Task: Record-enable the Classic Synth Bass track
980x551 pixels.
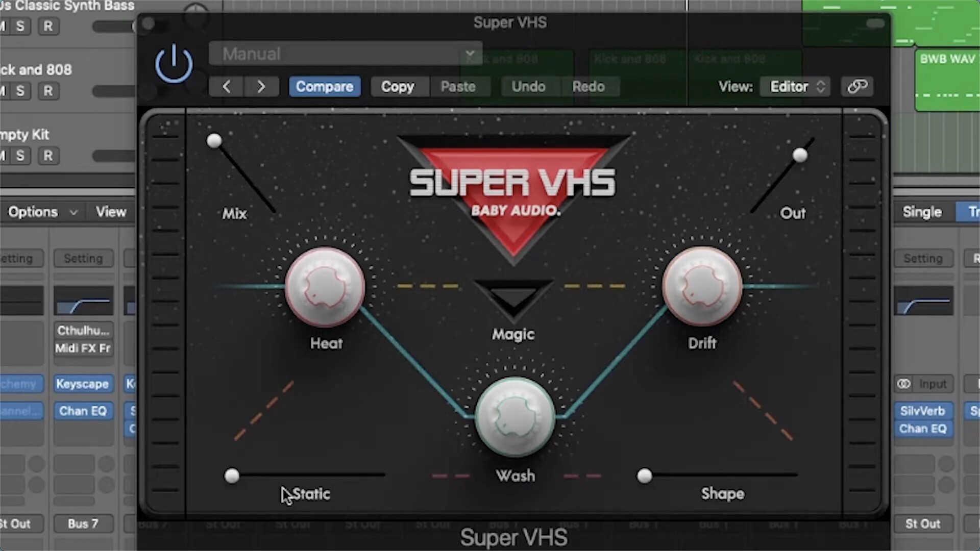Action: [x=48, y=27]
